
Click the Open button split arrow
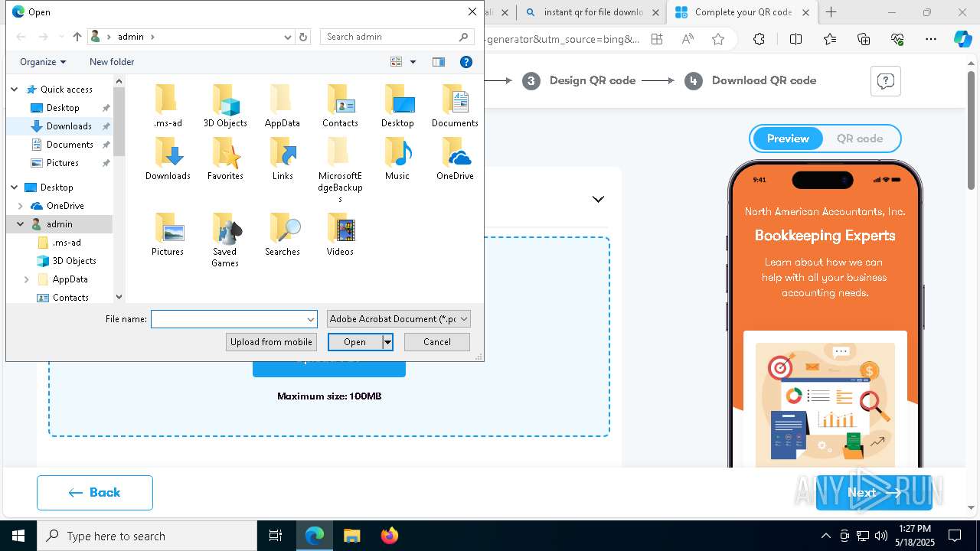387,342
